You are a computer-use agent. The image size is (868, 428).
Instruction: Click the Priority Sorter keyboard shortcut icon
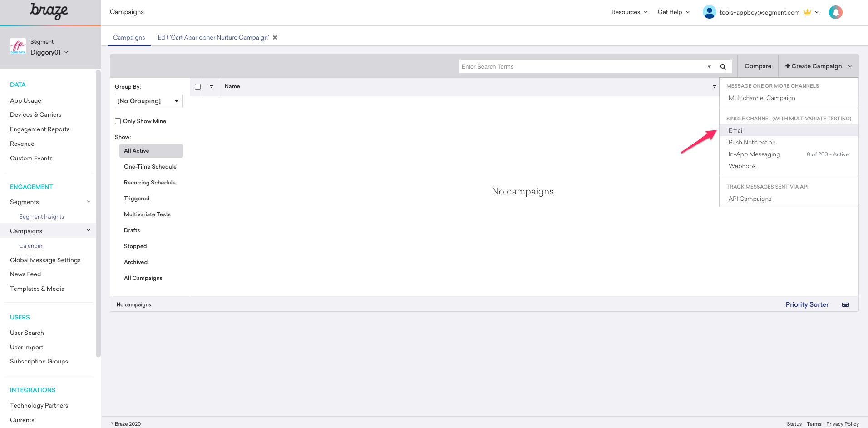845,304
